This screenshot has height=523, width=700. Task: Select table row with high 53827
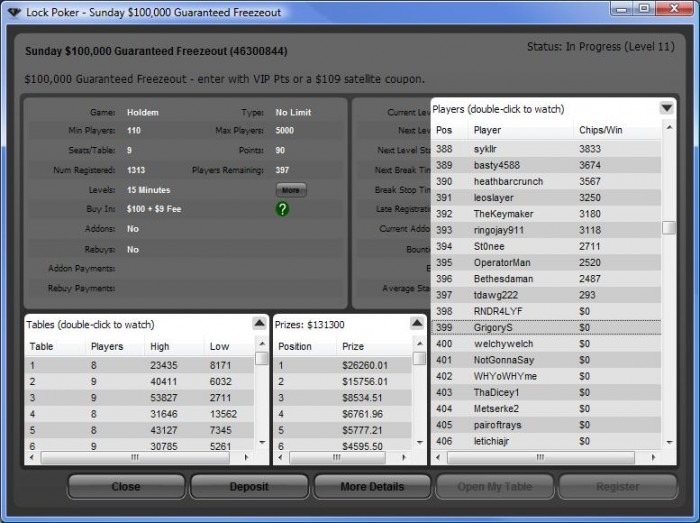(x=140, y=398)
